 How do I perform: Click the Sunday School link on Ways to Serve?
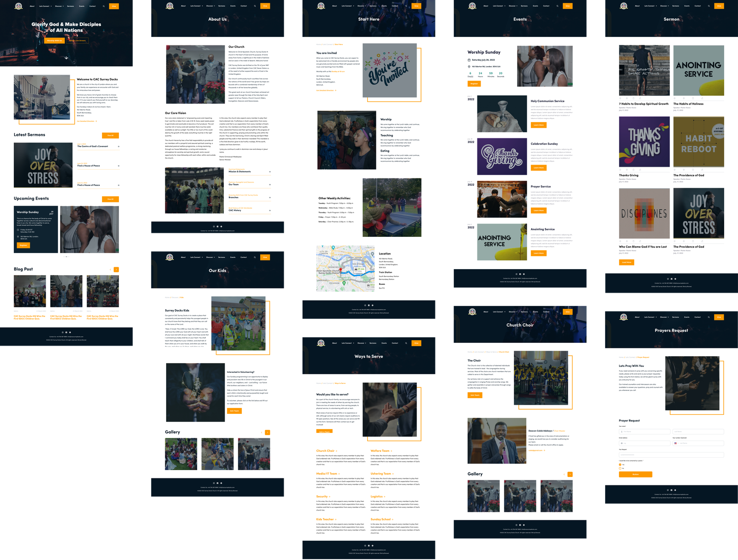coord(381,519)
